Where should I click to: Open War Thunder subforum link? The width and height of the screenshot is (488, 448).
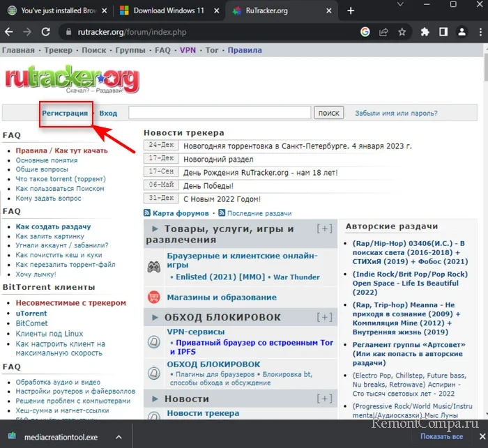tap(296, 277)
